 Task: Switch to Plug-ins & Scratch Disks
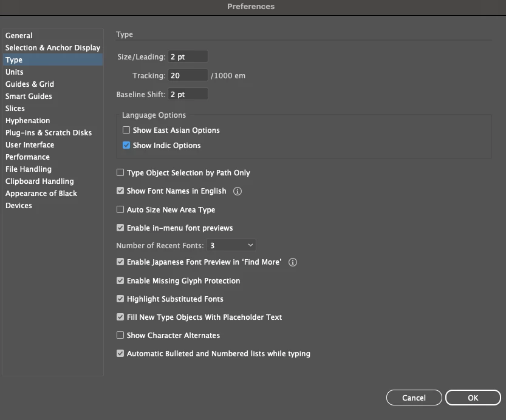pos(49,133)
